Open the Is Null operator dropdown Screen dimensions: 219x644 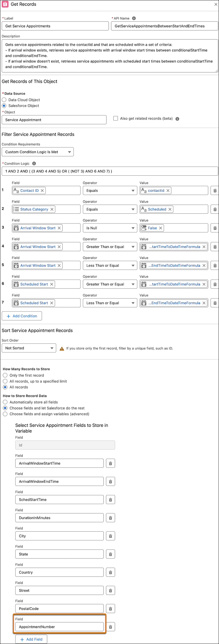pos(110,228)
